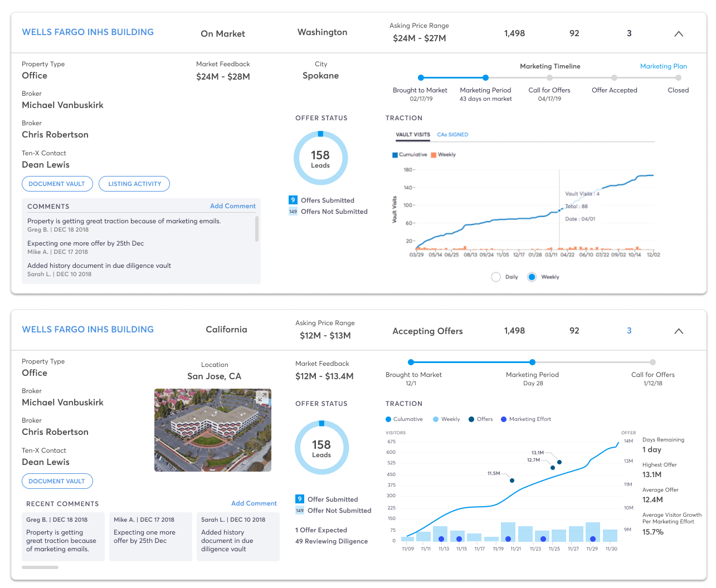Open the Document Vault in Washington card
The height and width of the screenshot is (588, 716).
coord(57,184)
